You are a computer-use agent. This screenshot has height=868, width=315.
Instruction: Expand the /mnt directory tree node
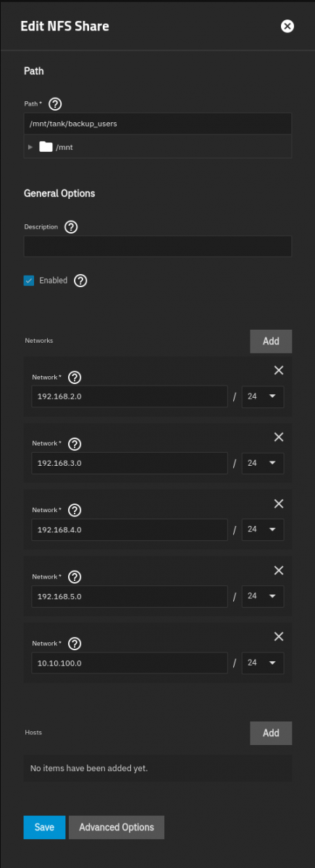point(30,147)
